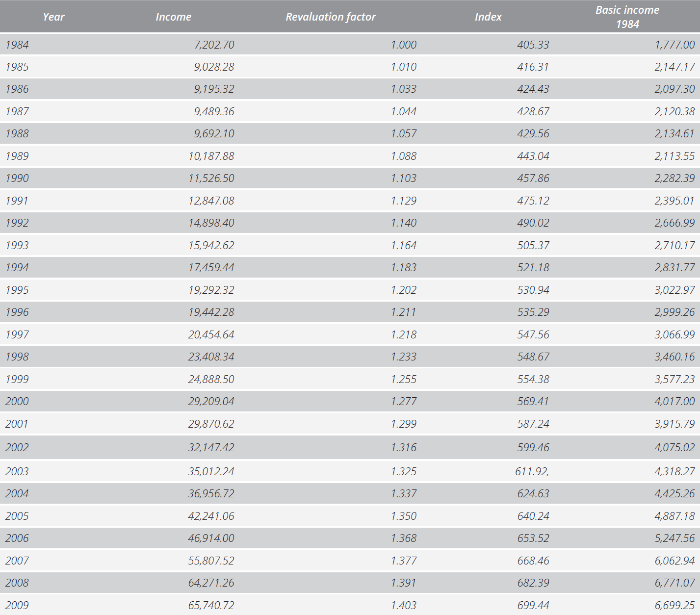Screen dimensions: 700x615
Task: Select income value '17,459.44'
Action: point(211,267)
